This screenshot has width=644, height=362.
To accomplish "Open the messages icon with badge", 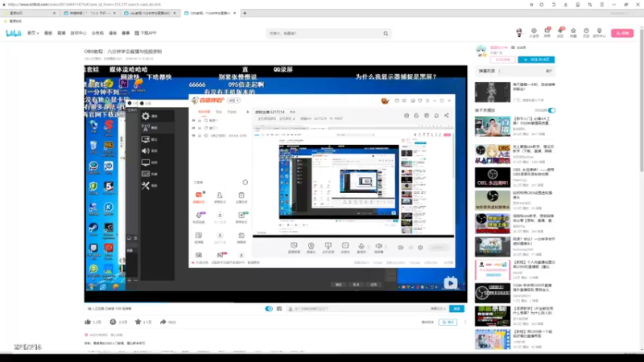I will click(547, 33).
